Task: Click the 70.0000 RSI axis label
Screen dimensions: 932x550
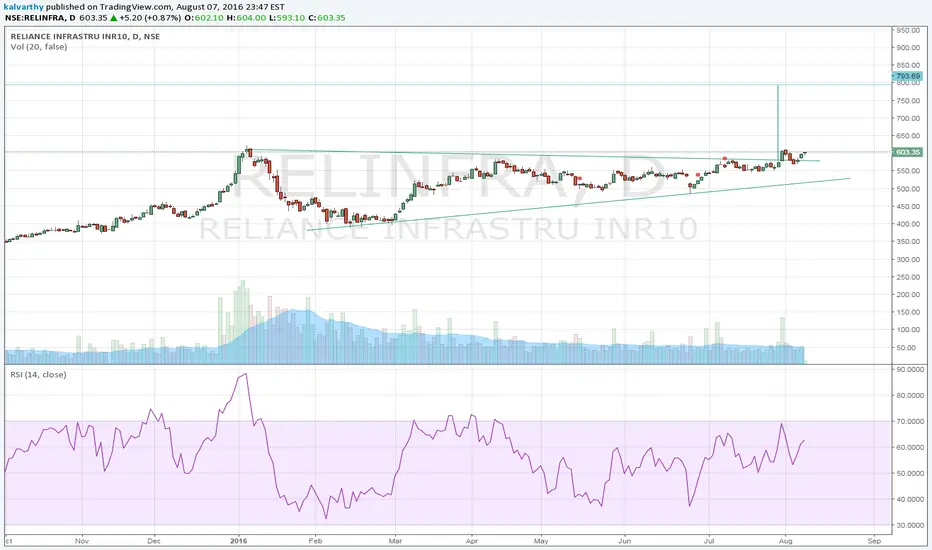Action: [x=910, y=422]
